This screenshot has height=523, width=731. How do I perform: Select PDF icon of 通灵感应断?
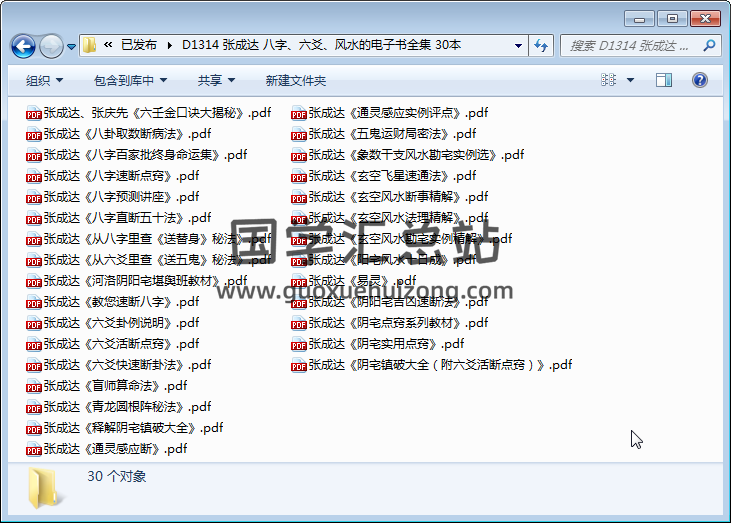[34, 449]
